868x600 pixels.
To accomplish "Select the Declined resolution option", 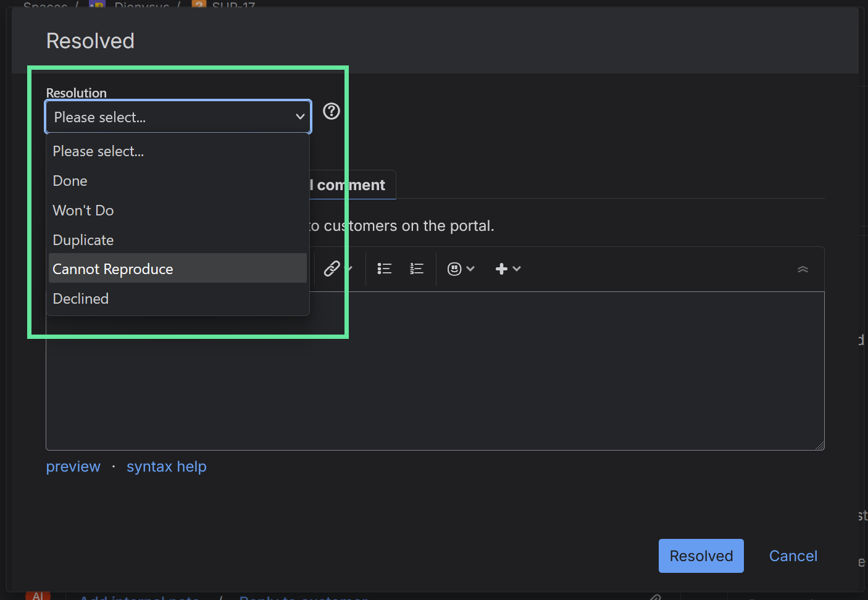I will 81,299.
